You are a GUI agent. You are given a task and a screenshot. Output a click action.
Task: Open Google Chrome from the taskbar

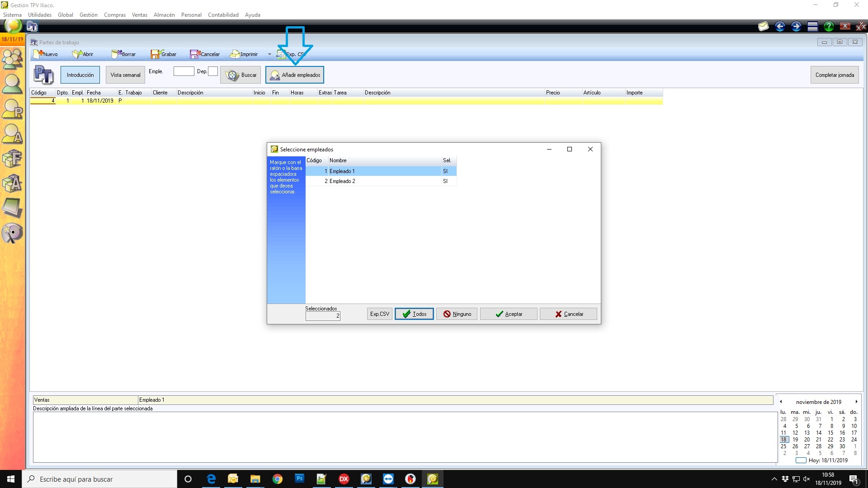pos(278,479)
